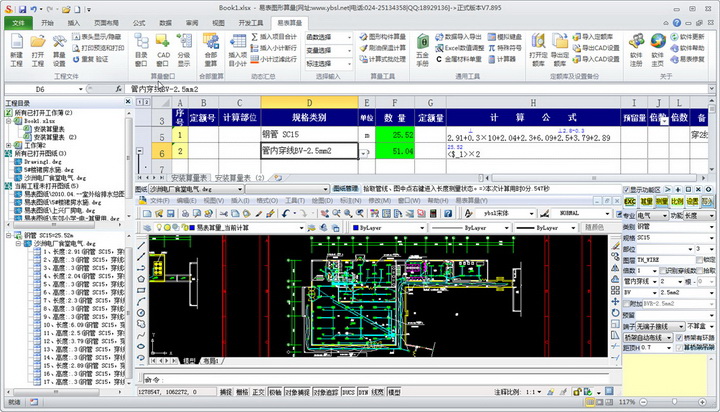The width and height of the screenshot is (720, 412).
Task: Toggle the 显示功能区 checkbox
Action: (x=627, y=188)
